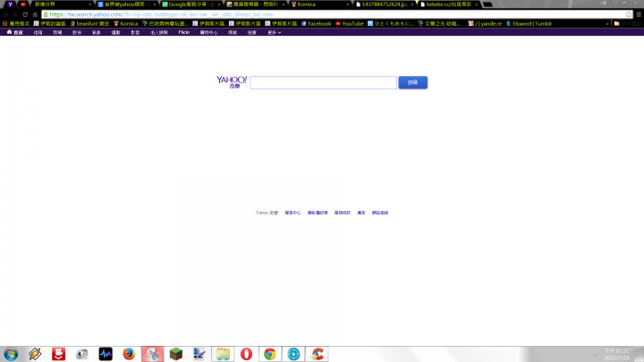Launch Minecraft from the taskbar
This screenshot has width=644, height=362.
(x=176, y=354)
